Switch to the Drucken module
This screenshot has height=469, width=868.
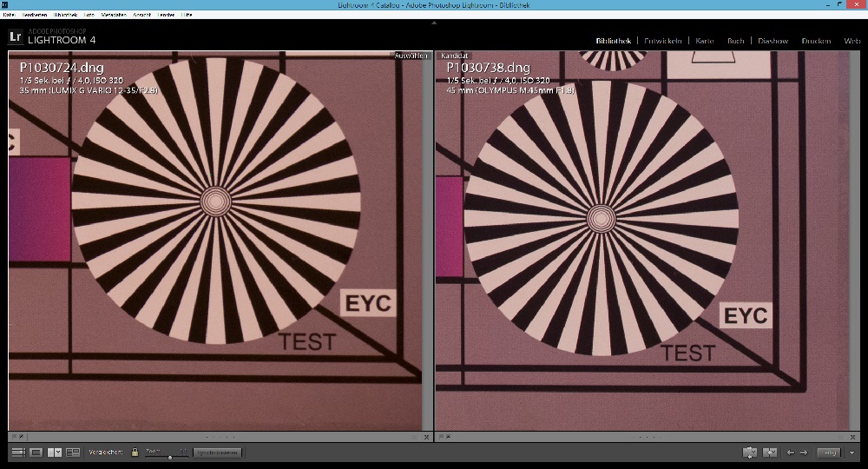pos(816,41)
